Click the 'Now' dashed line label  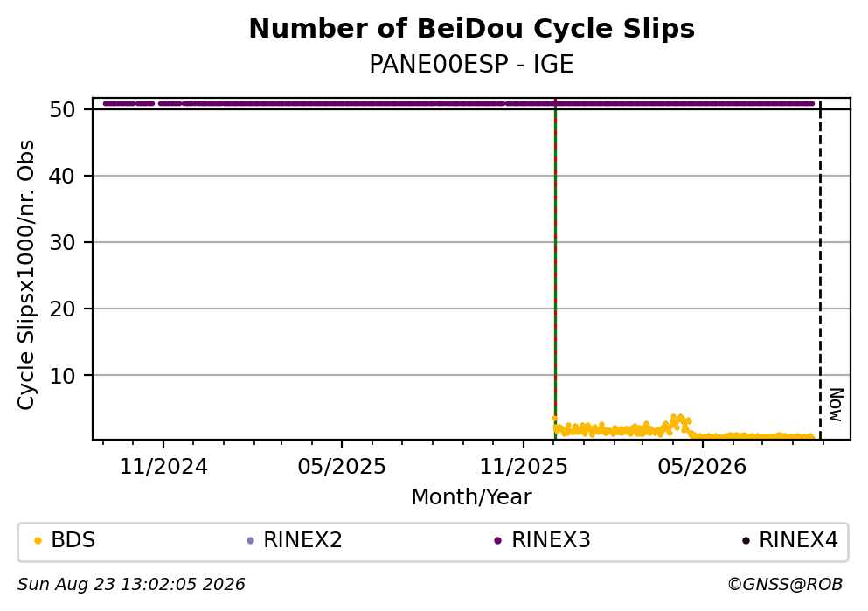(x=836, y=405)
